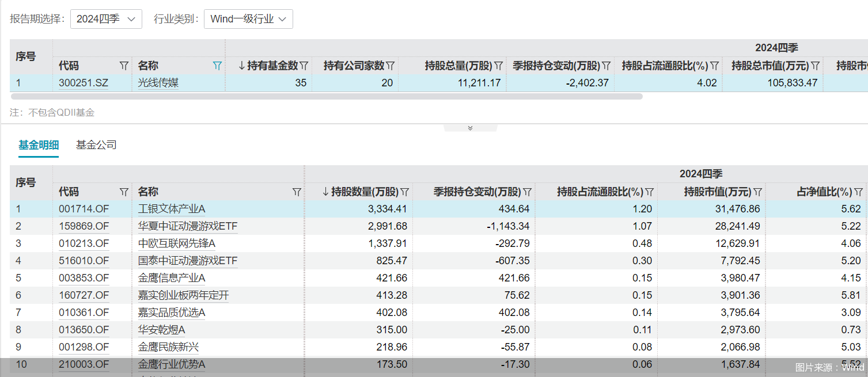Open filter for 持有公司家数 column
868x377 pixels.
(x=390, y=66)
